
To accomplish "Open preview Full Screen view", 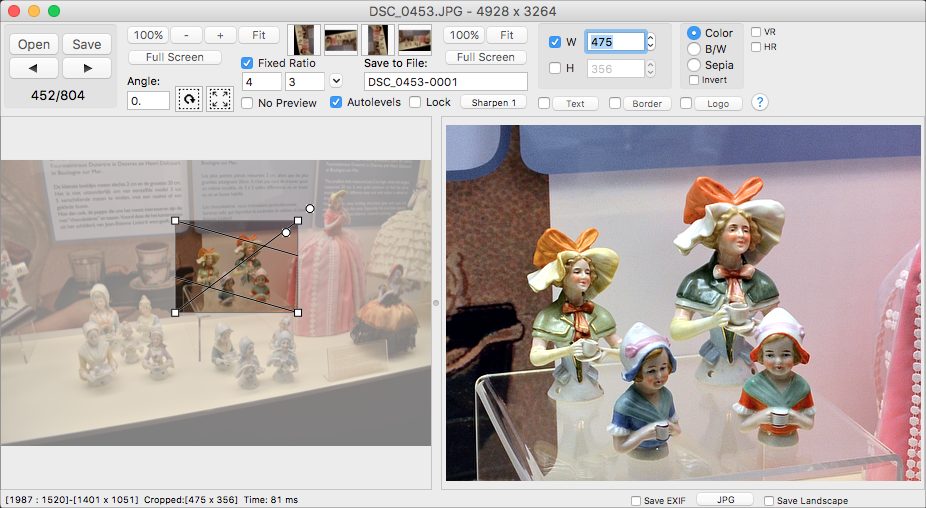I will pyautogui.click(x=485, y=57).
